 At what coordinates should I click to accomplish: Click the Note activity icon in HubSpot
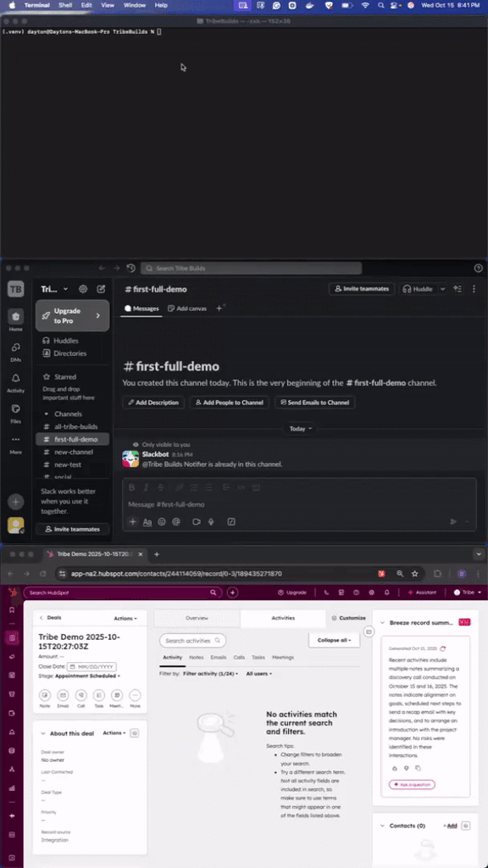45,695
